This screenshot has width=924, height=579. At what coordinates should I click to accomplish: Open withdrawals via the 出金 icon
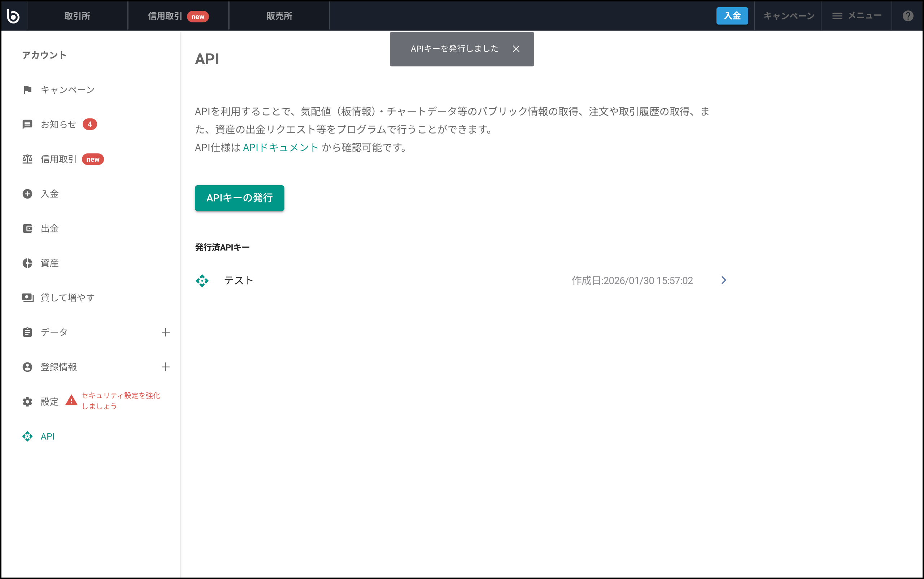(x=27, y=228)
